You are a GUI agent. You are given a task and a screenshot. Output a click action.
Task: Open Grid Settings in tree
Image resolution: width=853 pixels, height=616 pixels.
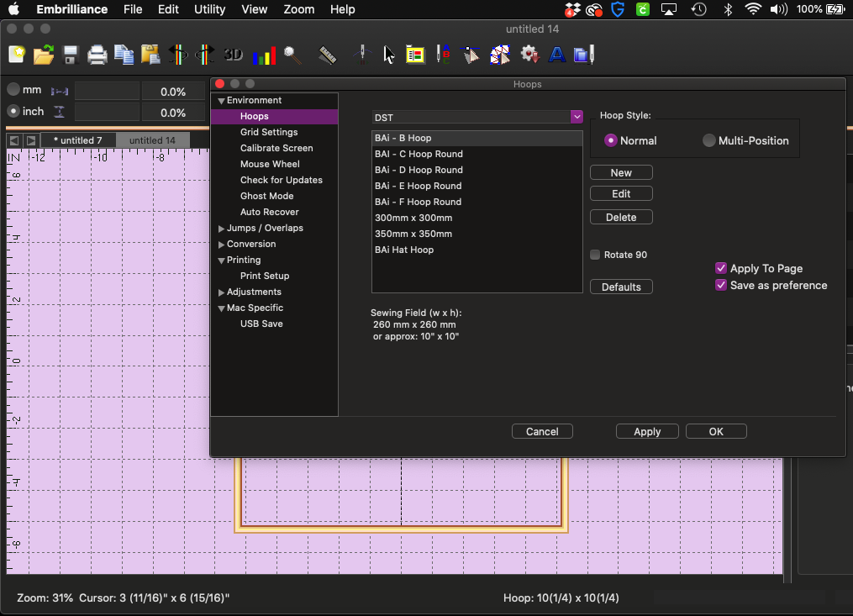click(269, 132)
